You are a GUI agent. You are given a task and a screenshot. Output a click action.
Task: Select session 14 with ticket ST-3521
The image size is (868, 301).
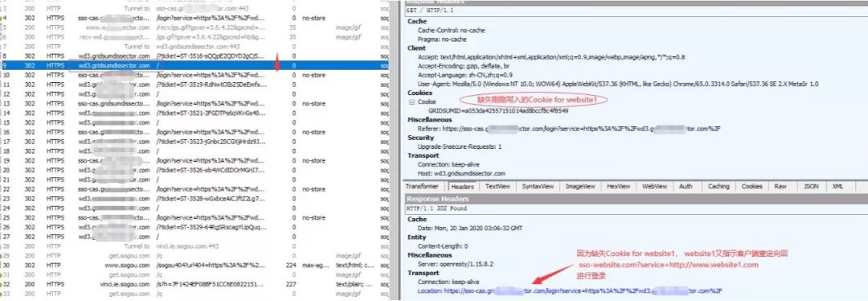coord(194,113)
